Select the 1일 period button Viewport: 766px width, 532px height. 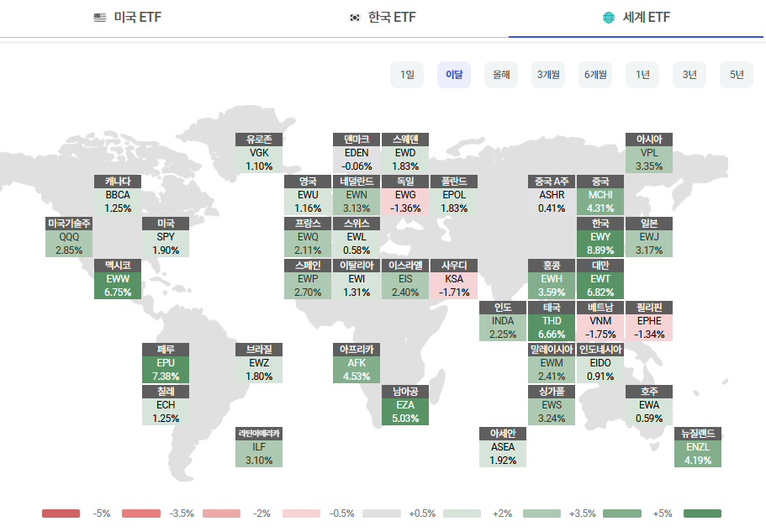[407, 75]
